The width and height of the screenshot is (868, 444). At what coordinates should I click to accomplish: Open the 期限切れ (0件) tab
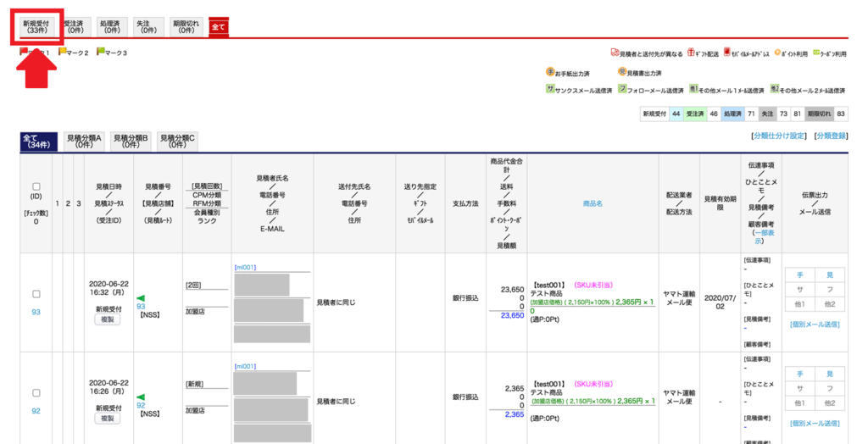click(186, 26)
